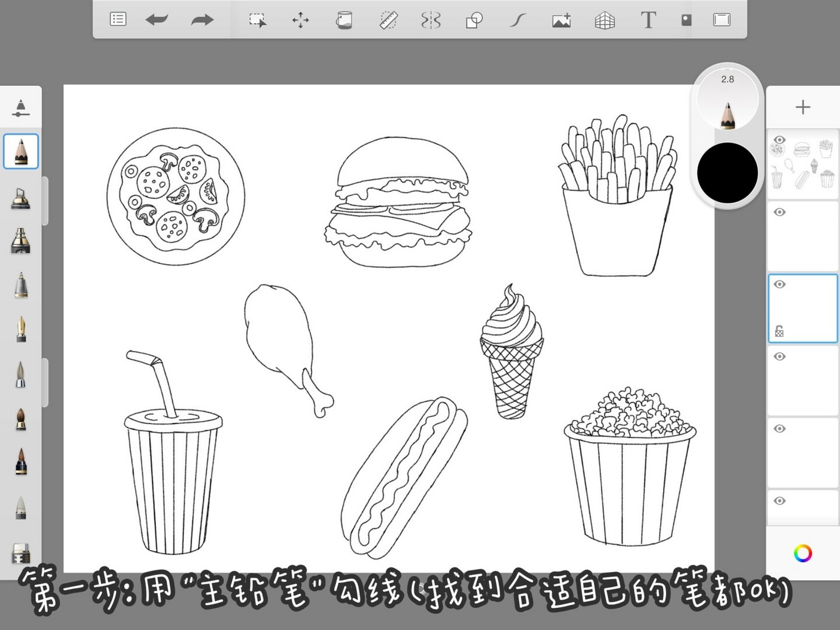
Task: Tap the black color puck
Action: point(727,173)
